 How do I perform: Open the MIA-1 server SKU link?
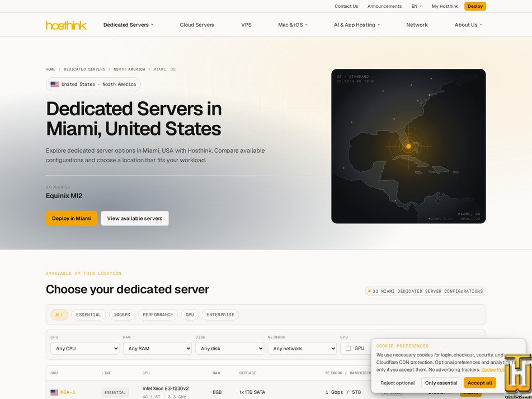click(68, 392)
